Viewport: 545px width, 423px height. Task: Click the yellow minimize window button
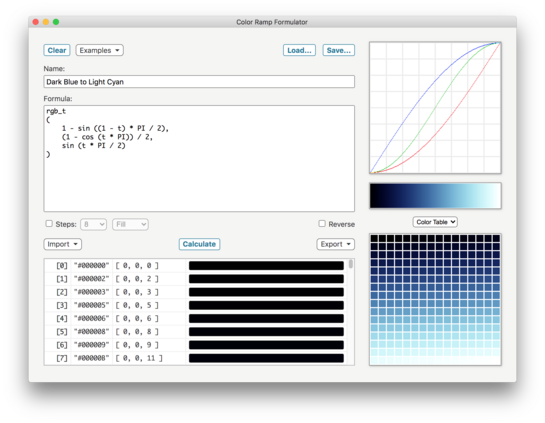point(46,22)
